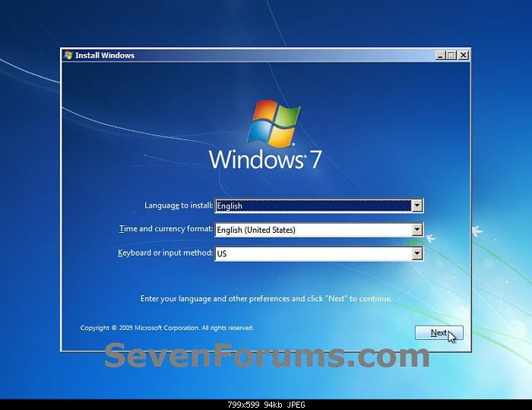
Task: Click the Install Windows title bar text
Action: (105, 55)
